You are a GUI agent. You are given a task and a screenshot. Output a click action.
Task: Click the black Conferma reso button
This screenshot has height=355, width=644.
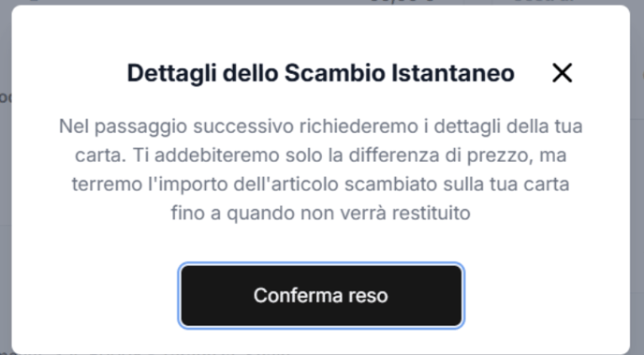pyautogui.click(x=321, y=295)
